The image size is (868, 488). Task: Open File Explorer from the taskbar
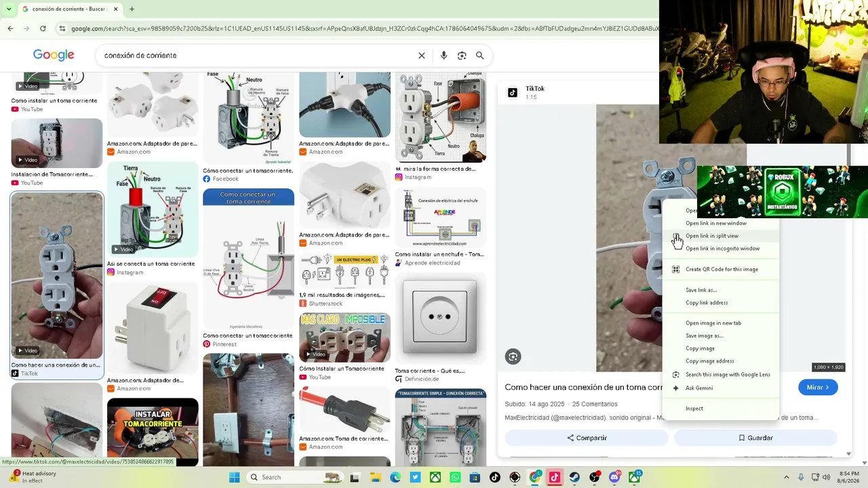click(375, 477)
